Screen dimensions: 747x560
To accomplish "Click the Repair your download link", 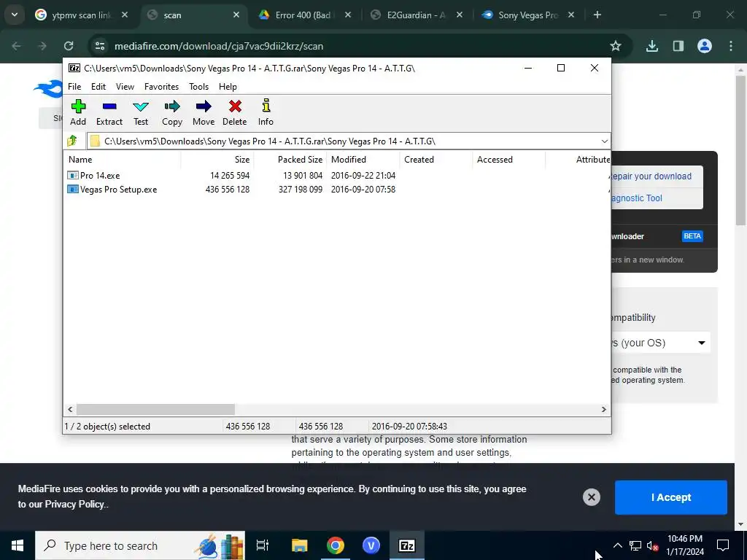I will click(650, 176).
